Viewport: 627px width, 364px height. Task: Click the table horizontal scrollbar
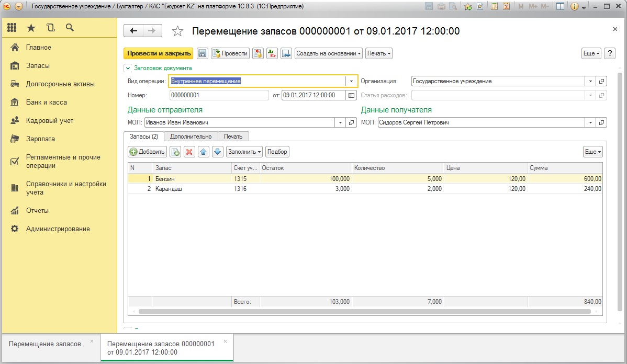364,311
